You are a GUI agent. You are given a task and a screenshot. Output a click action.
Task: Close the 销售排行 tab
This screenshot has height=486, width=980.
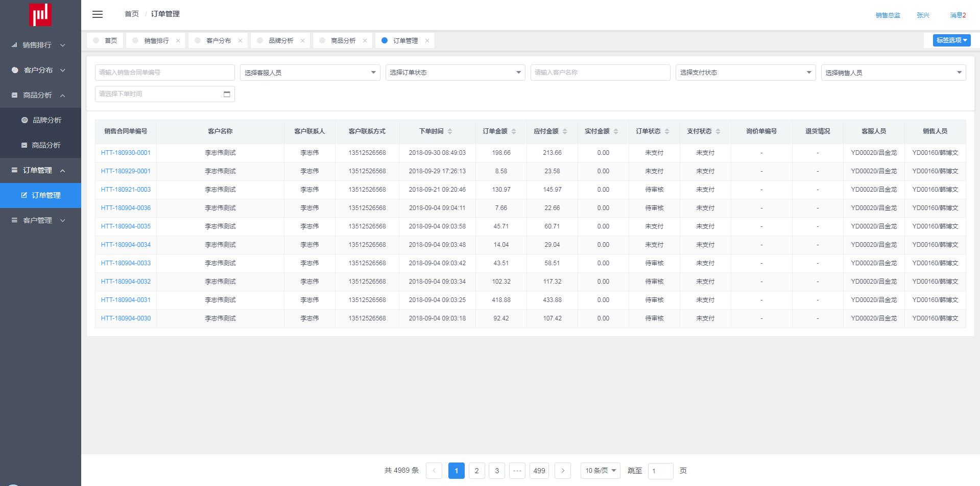click(178, 41)
